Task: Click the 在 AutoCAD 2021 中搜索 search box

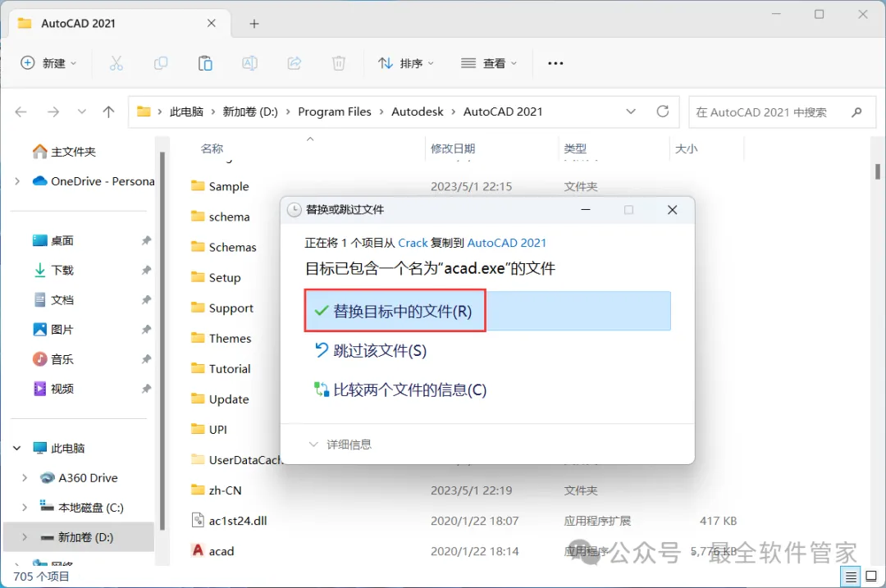Action: point(782,112)
